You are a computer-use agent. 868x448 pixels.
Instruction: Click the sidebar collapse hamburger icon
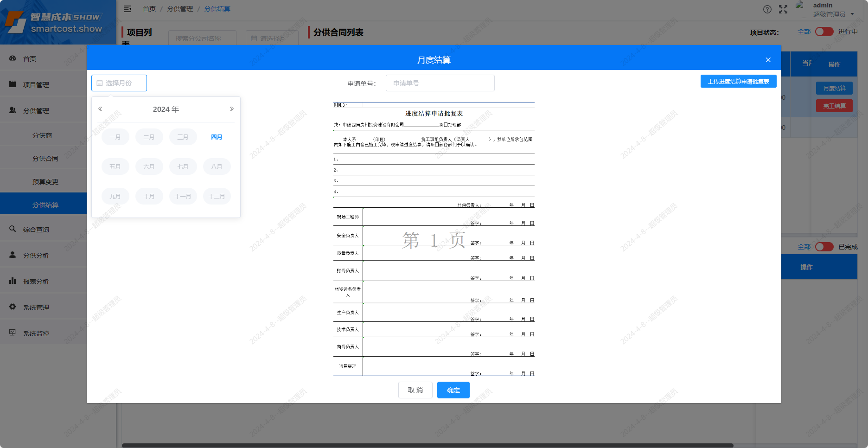[128, 9]
